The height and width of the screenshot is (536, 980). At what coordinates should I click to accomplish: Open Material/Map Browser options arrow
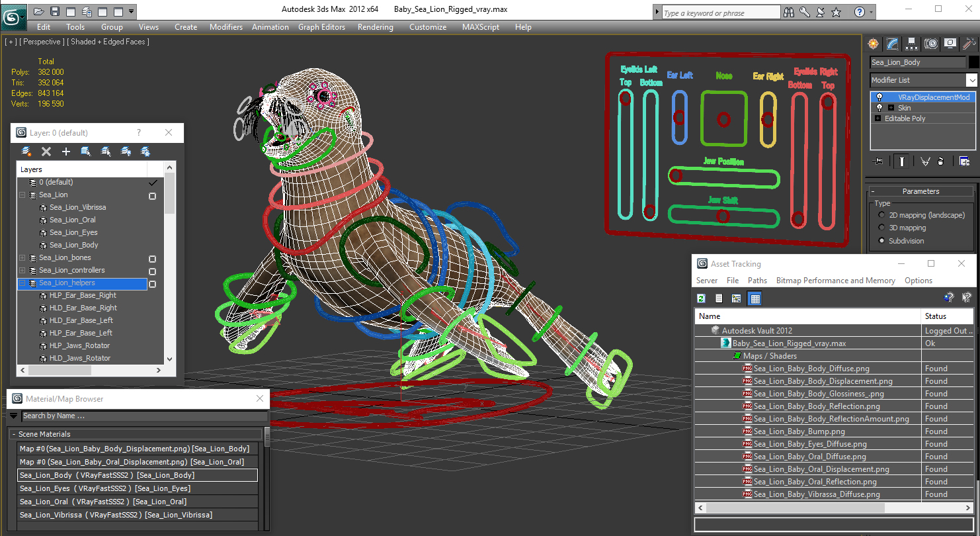pyautogui.click(x=14, y=416)
